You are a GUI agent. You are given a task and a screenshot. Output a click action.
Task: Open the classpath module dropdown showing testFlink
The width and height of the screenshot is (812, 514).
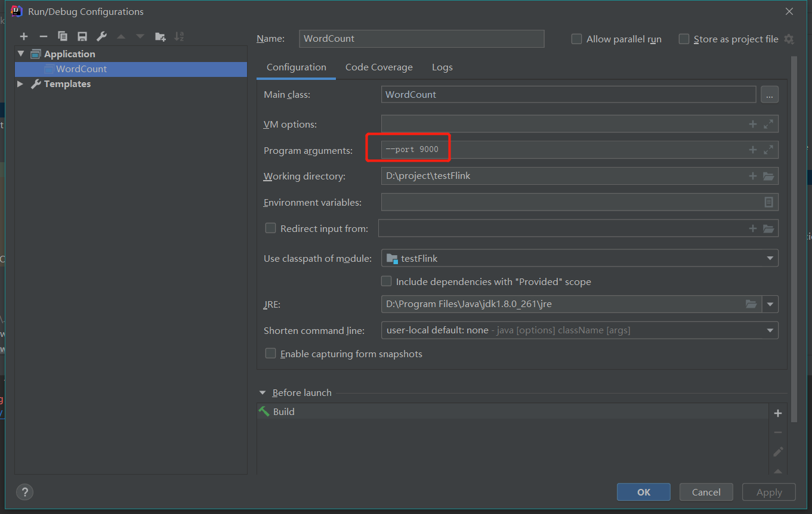[579, 258]
